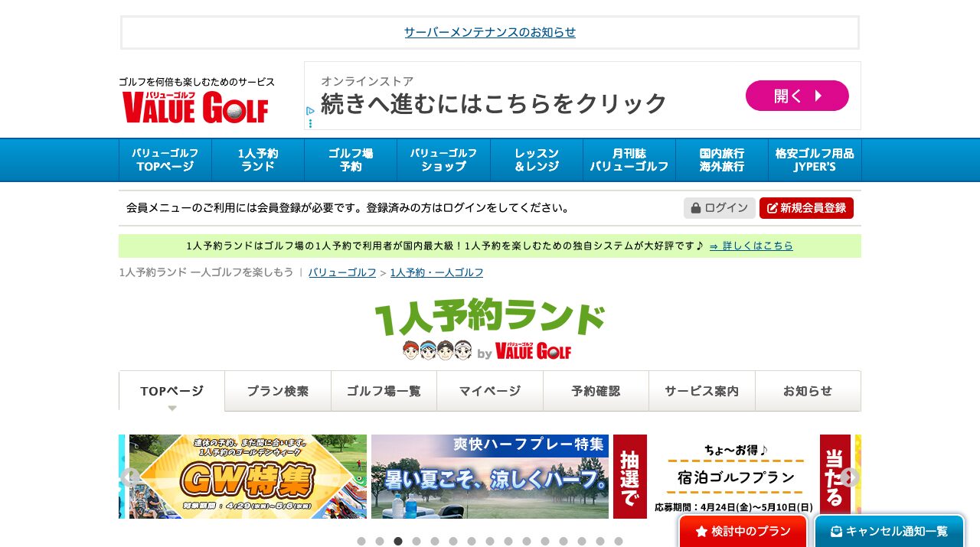Jump to the fourth carousel dot
Screen dimensions: 980x547
(416, 541)
